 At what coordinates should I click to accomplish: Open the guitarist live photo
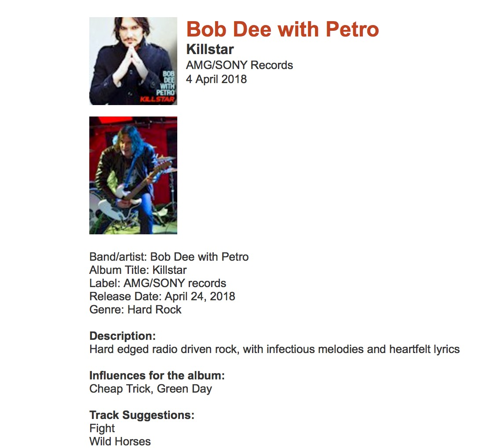point(133,175)
